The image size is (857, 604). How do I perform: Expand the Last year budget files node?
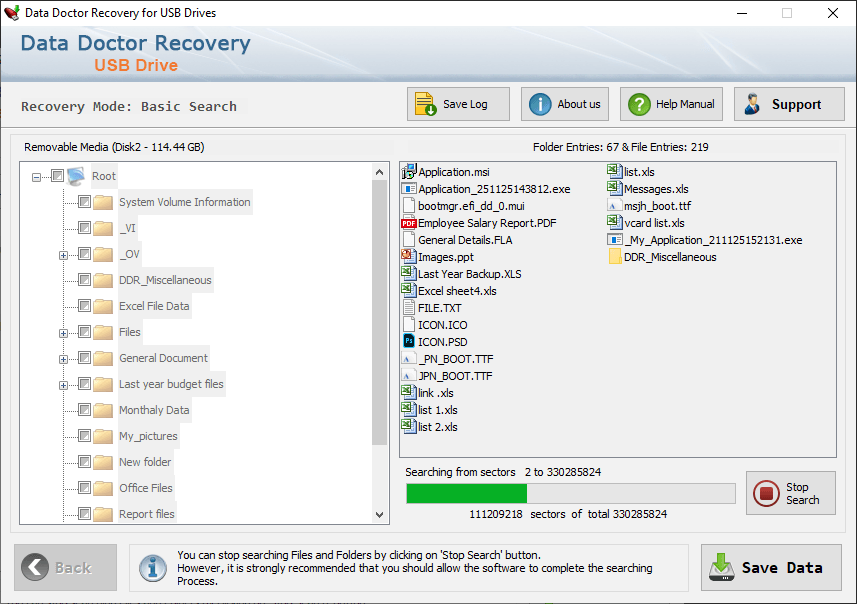63,385
